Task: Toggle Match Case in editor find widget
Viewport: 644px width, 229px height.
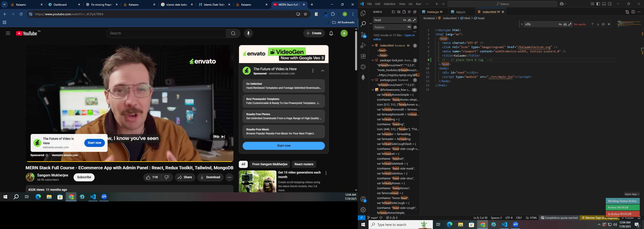Action: [x=560, y=24]
